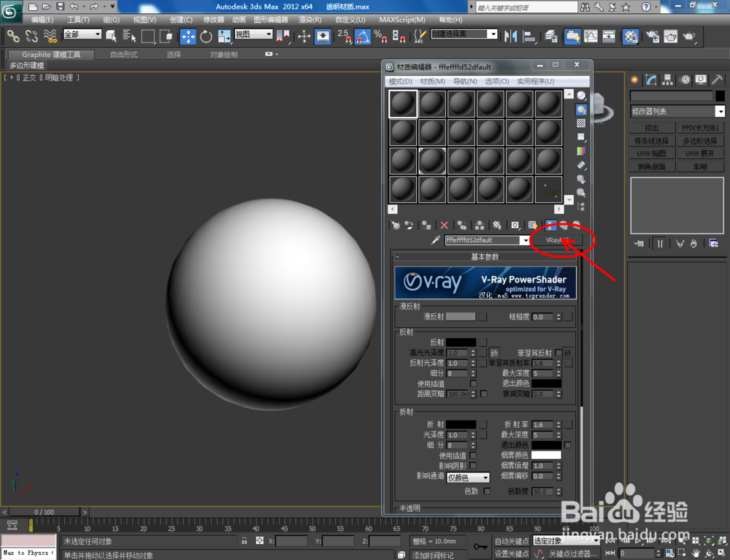Toggle the 自动关键点 auto key button

tap(512, 541)
